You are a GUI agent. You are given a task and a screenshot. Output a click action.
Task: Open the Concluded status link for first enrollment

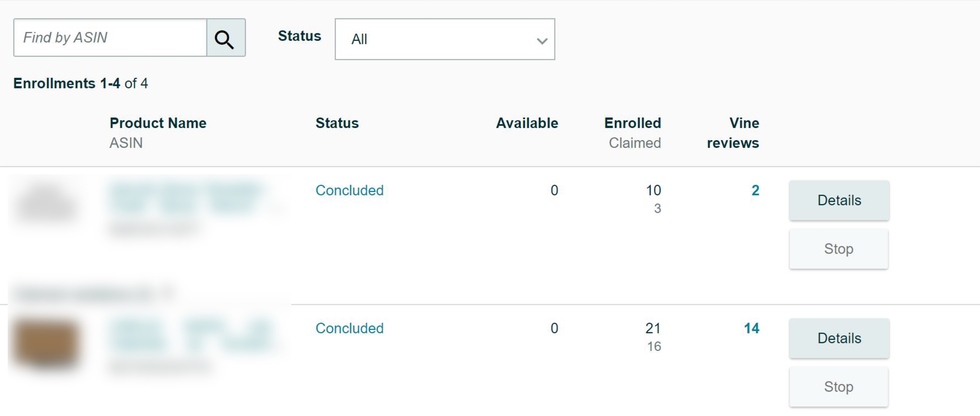349,190
